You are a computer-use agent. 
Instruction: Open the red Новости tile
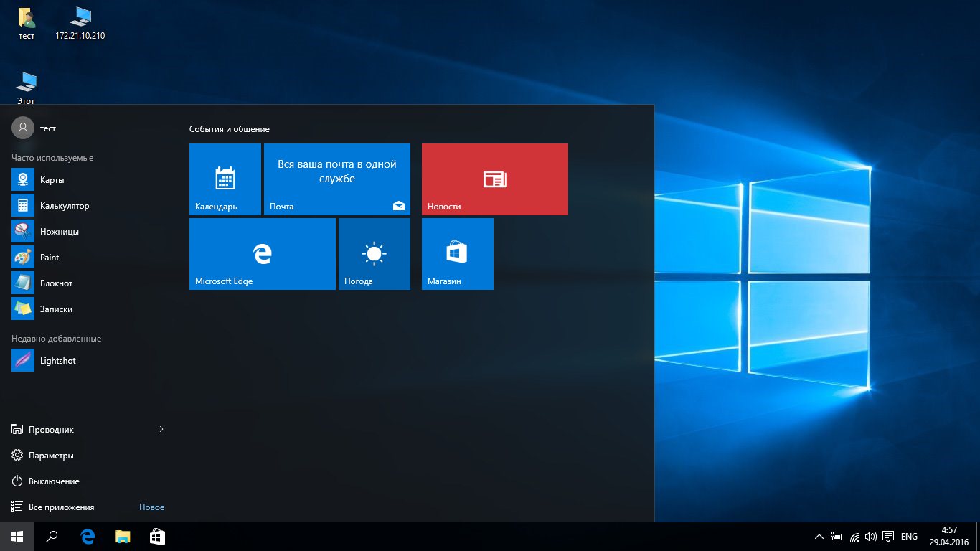(x=495, y=179)
